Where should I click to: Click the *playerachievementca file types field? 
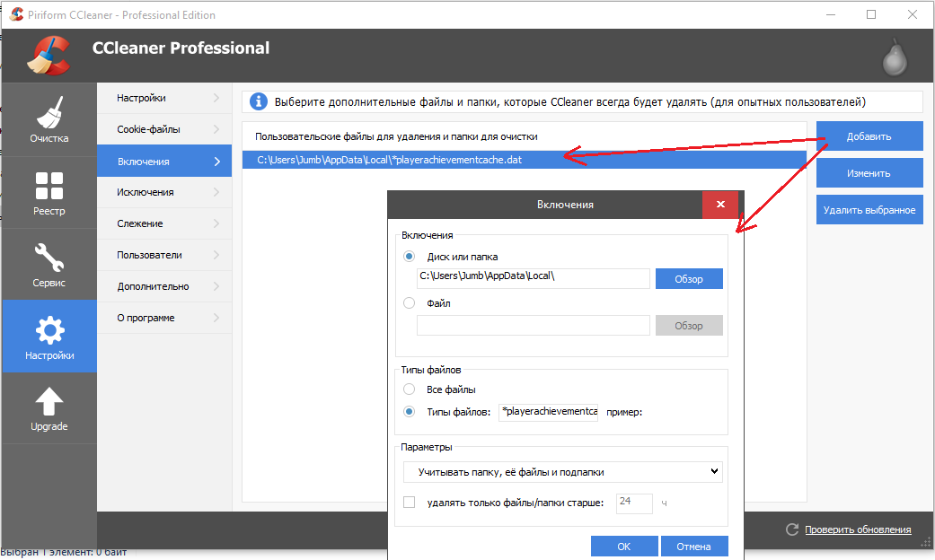point(548,412)
